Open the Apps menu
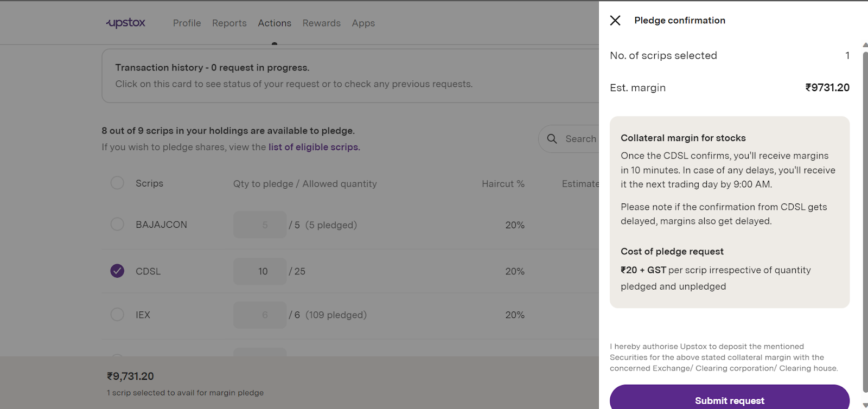 [x=363, y=23]
